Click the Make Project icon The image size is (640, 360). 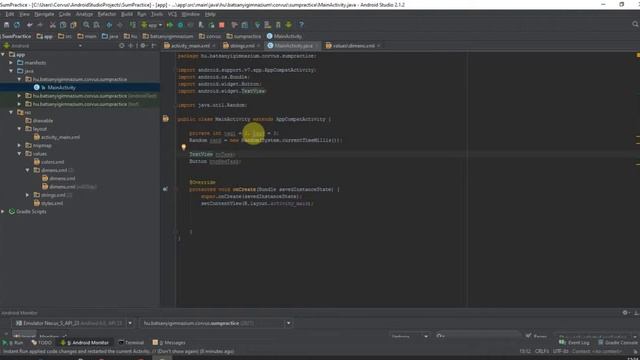[x=133, y=25]
